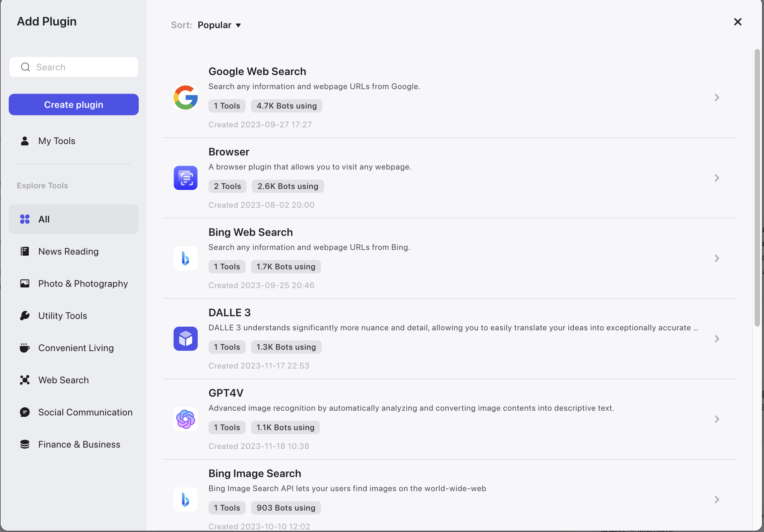Click the GPT4V plugin icon
The image size is (764, 532).
(x=185, y=419)
